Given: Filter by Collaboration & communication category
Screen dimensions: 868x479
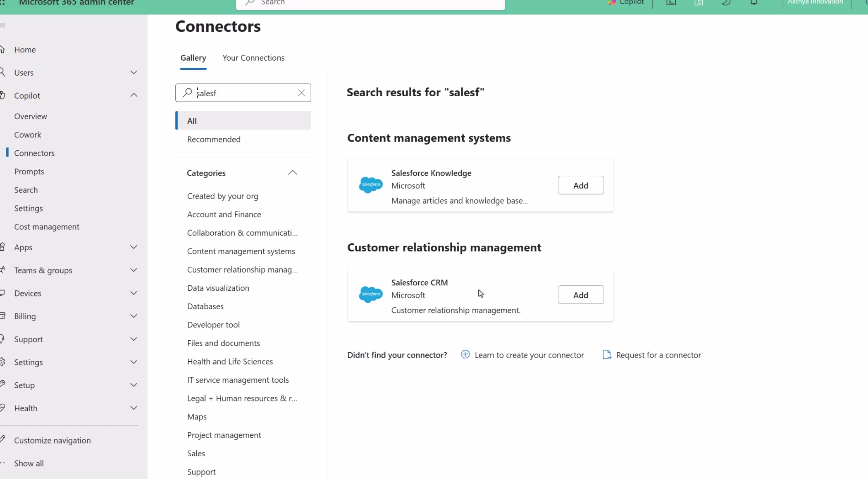Looking at the screenshot, I should pyautogui.click(x=242, y=233).
